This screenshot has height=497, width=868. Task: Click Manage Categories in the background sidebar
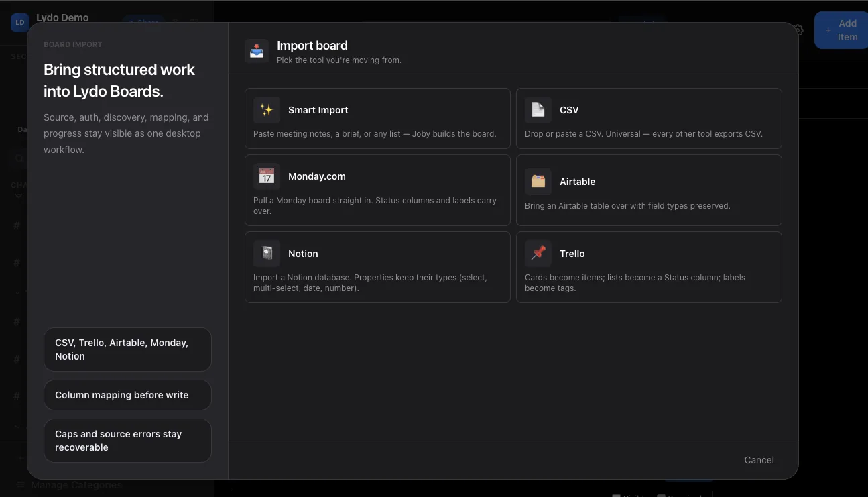(76, 485)
